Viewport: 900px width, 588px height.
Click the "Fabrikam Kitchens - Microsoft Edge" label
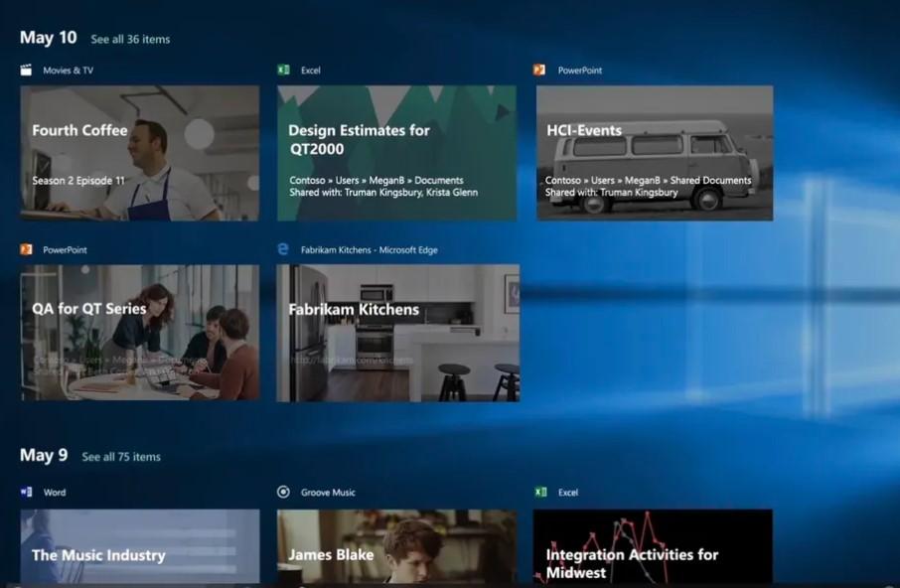(370, 250)
